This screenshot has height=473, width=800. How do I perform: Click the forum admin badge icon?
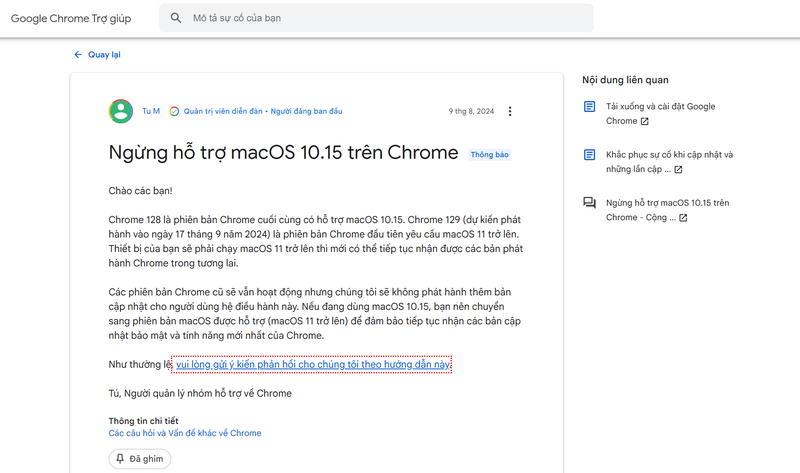tap(174, 111)
